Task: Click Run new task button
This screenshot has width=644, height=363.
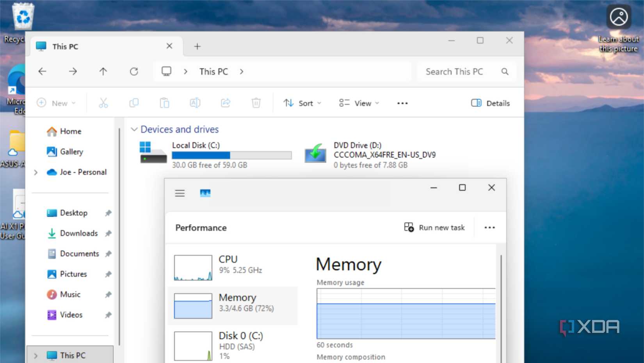Action: (434, 227)
